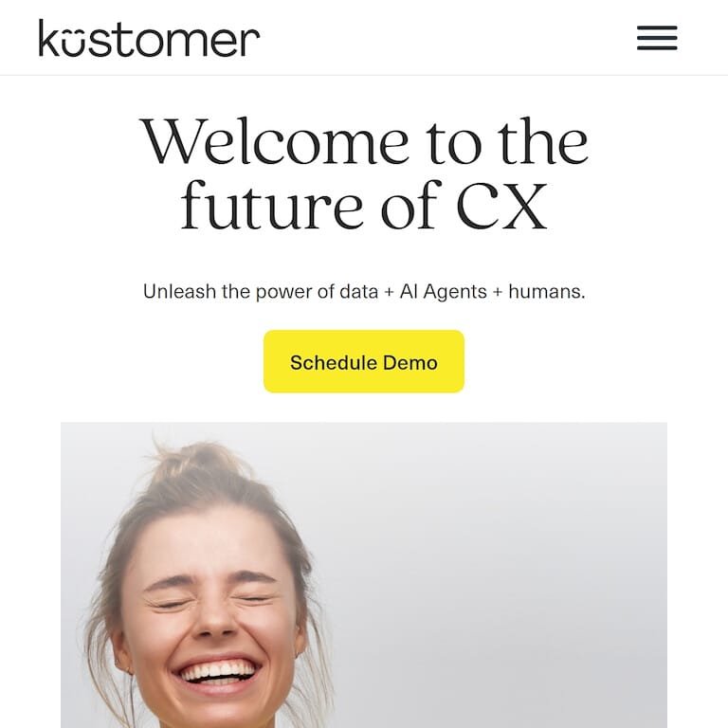The height and width of the screenshot is (728, 728).
Task: Expand the site menu via three-line icon
Action: [x=657, y=38]
